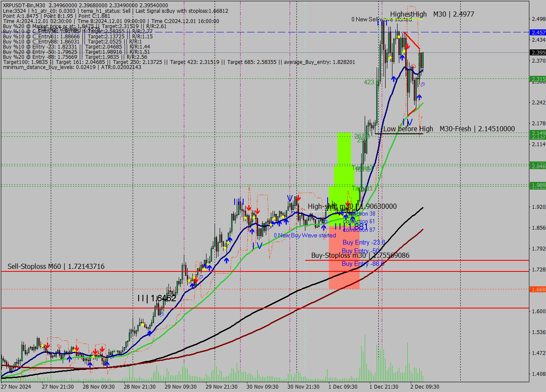Select the '30 Nov 21:30' time label

pos(303,387)
